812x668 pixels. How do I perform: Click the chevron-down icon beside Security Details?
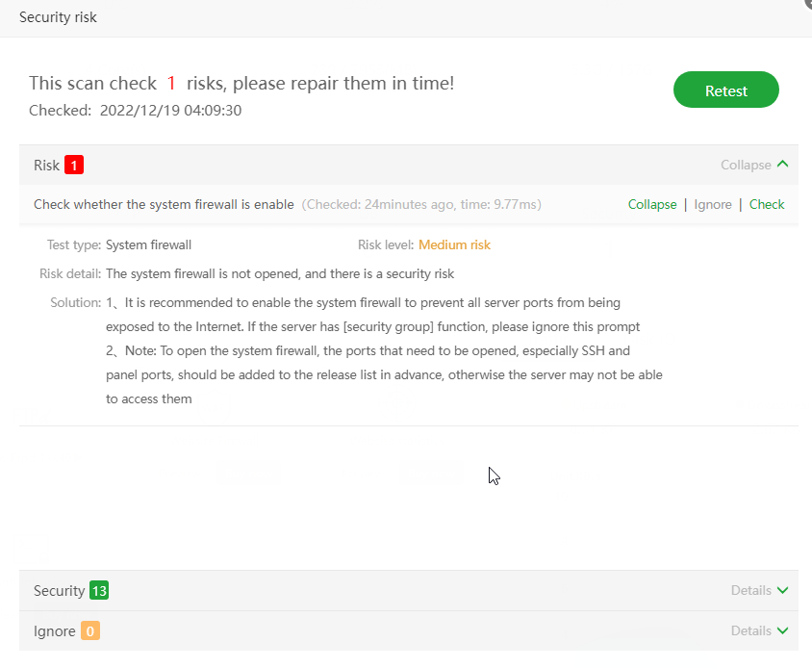(782, 591)
